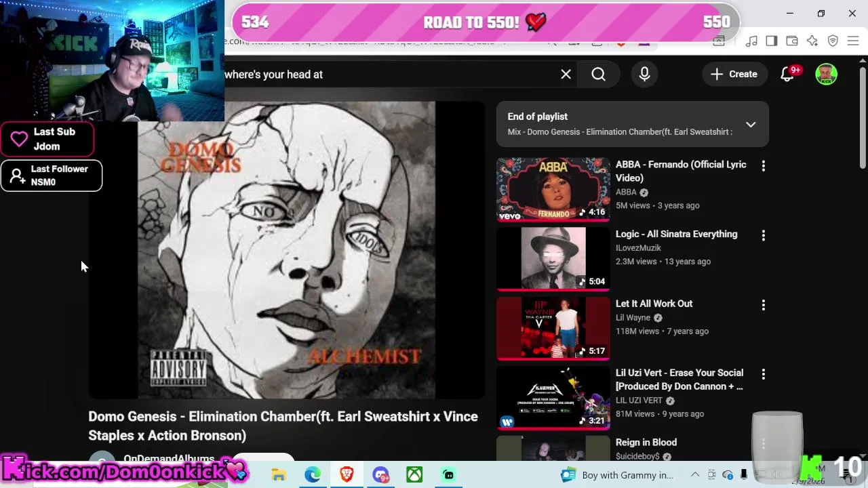868x488 pixels.
Task: Toggle the Brave sidebar panel icon
Action: coord(771,41)
